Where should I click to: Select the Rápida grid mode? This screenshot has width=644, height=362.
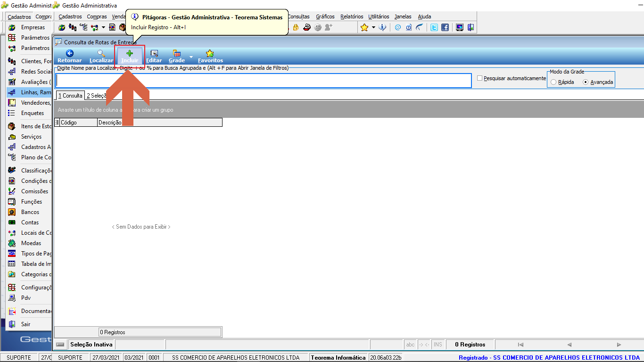pos(553,82)
